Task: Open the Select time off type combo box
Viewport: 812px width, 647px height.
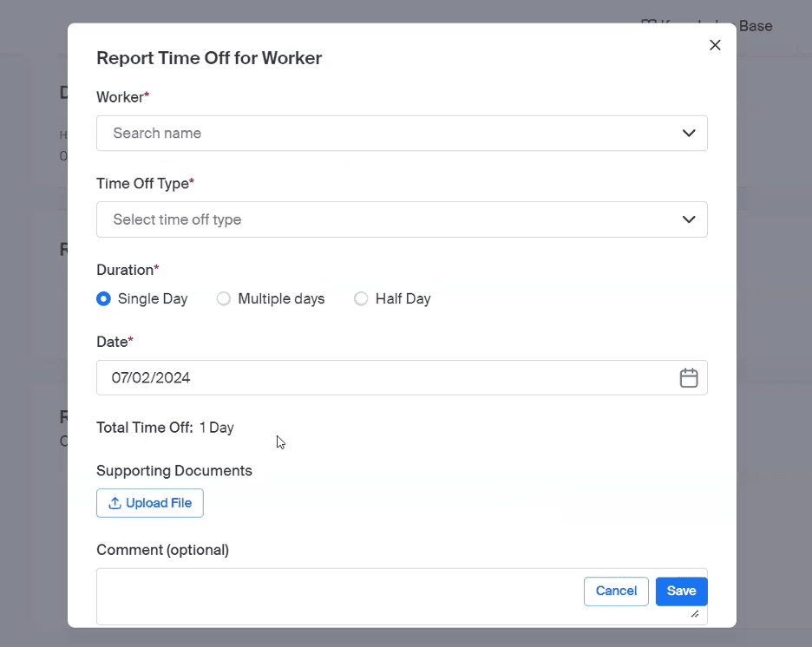Action: [382, 219]
